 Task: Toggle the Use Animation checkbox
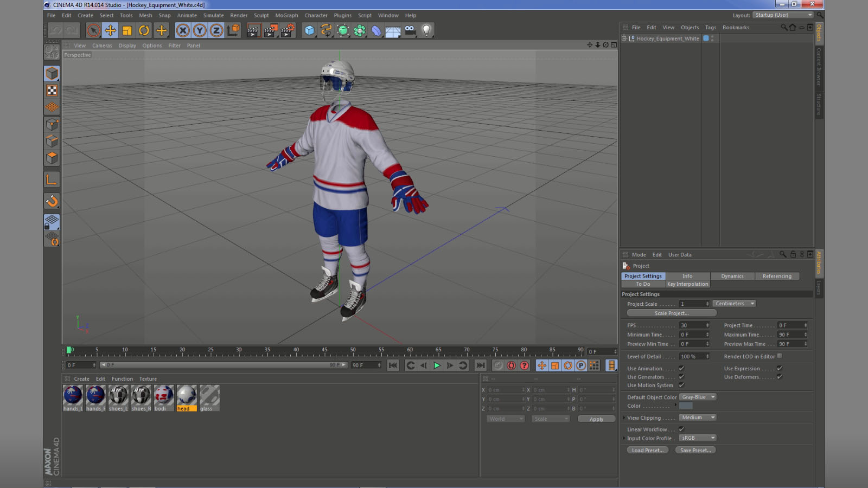click(x=681, y=368)
